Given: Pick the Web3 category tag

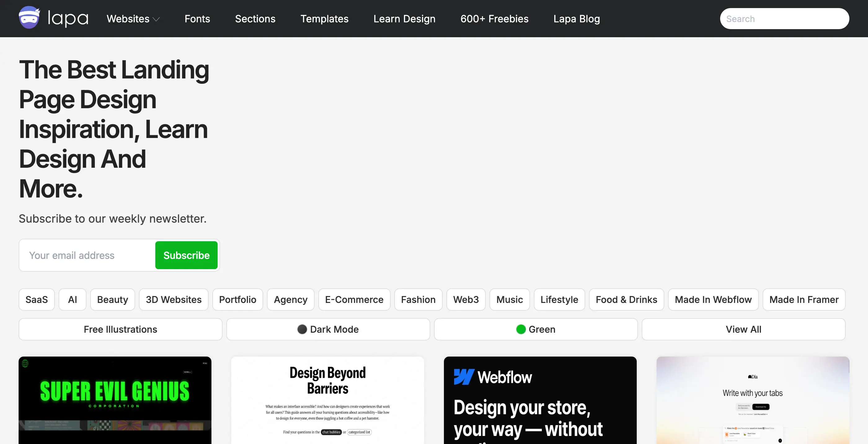Looking at the screenshot, I should pyautogui.click(x=466, y=300).
